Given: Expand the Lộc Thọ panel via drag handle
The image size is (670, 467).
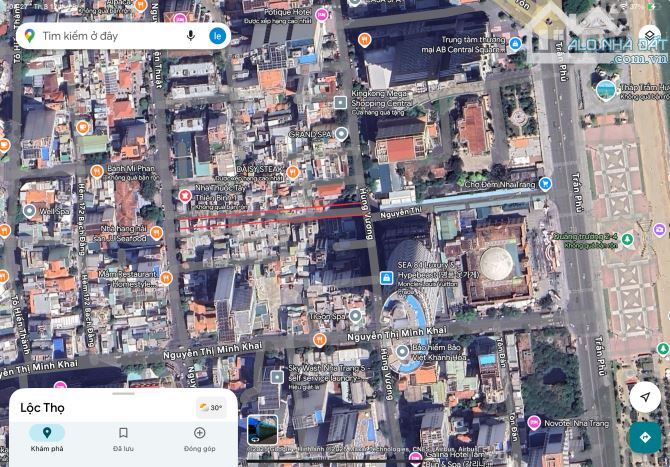Looking at the screenshot, I should tap(122, 393).
